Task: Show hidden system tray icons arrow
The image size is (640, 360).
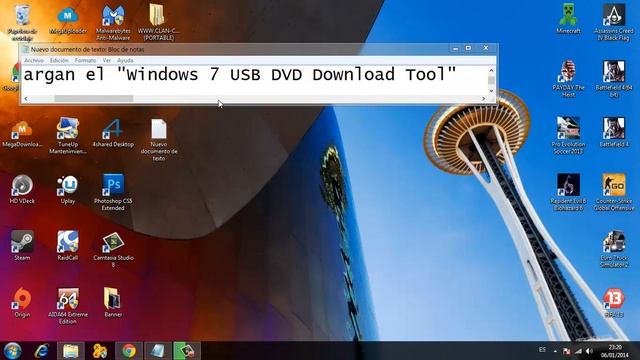Action: tap(555, 351)
